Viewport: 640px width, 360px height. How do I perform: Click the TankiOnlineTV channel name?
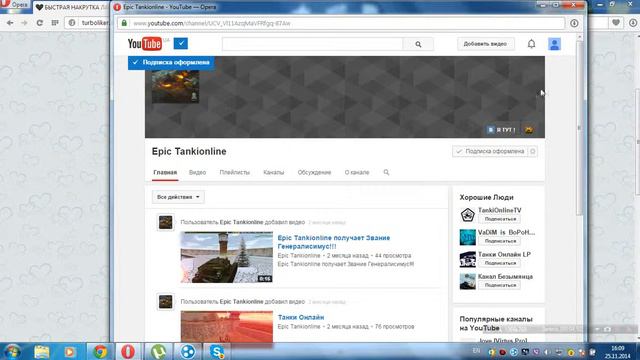click(x=500, y=210)
